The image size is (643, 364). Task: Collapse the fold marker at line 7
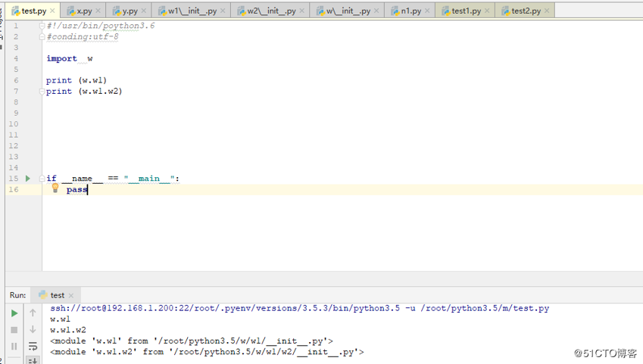[x=43, y=92]
